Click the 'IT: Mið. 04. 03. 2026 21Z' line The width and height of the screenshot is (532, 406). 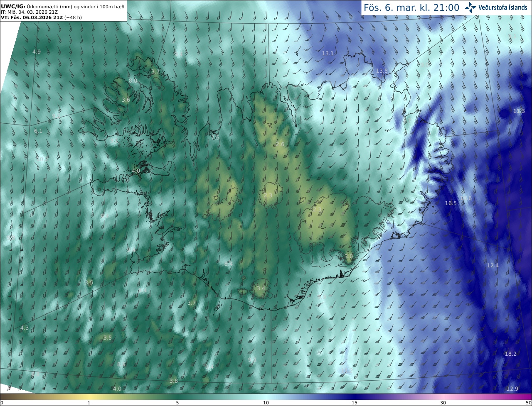tap(29, 12)
